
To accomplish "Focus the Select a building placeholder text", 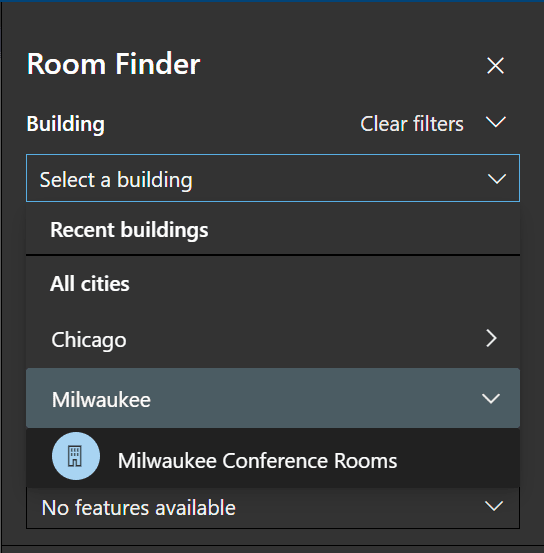I will pos(116,180).
